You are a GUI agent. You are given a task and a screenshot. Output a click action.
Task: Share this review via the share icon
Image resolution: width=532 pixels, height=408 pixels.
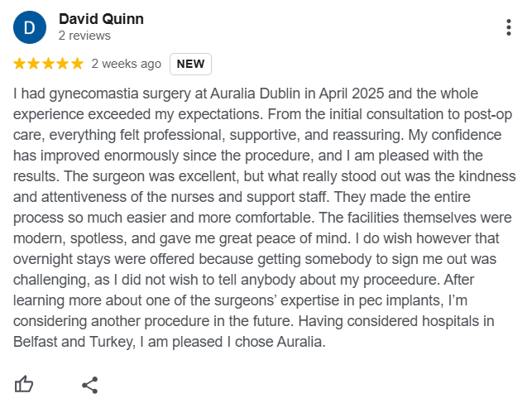click(90, 384)
